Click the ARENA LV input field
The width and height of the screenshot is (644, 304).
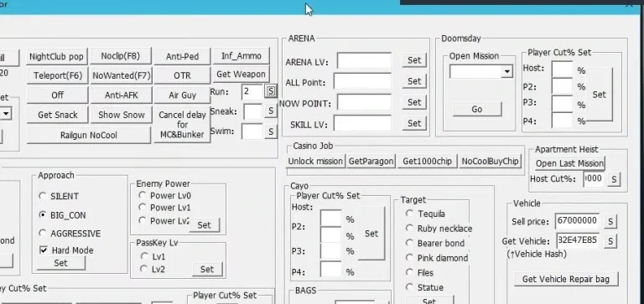[x=364, y=61]
